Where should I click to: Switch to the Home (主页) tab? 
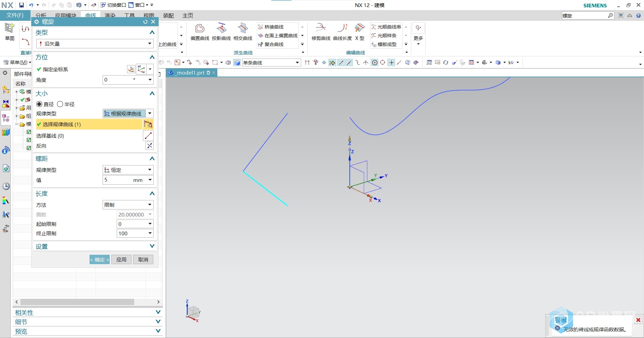188,15
